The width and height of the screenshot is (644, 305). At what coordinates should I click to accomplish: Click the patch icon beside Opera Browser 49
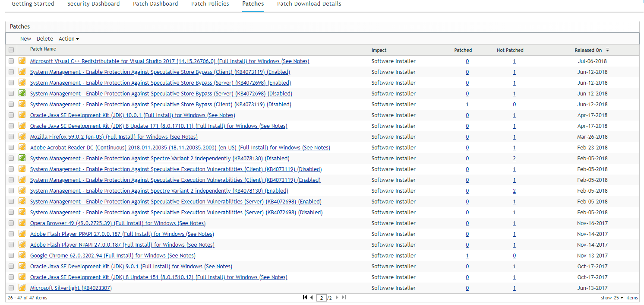pos(22,223)
